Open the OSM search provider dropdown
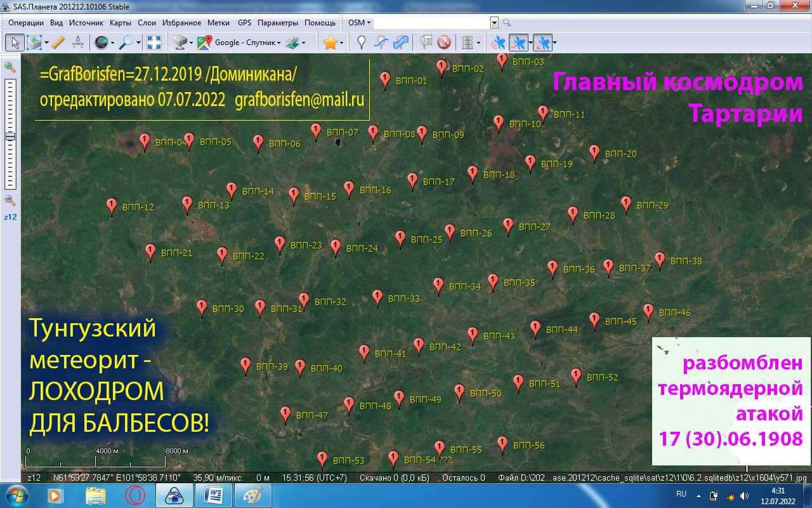Image resolution: width=812 pixels, height=508 pixels. pyautogui.click(x=359, y=23)
